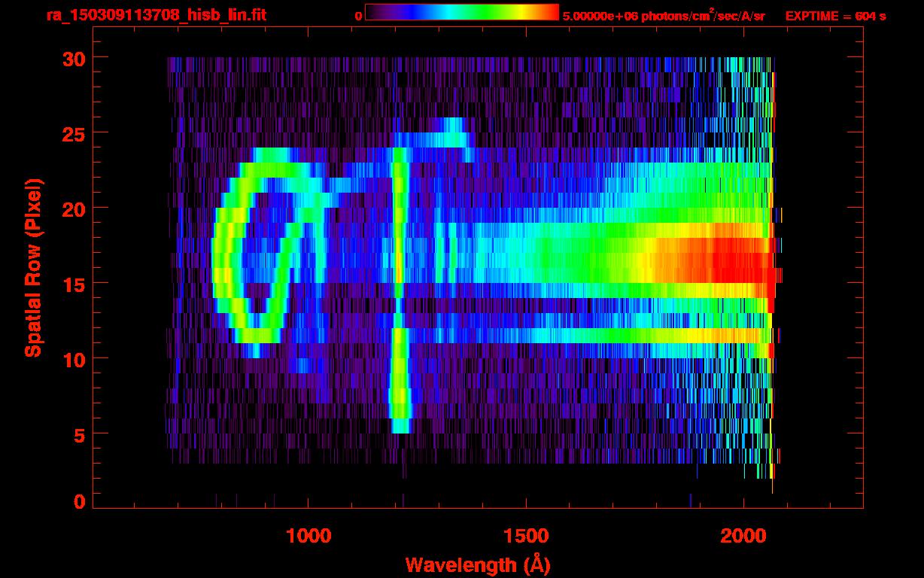The image size is (924, 578).
Task: Select the 5.00000e+06 photons/cm²/sec/A/sr label
Action: point(664,15)
